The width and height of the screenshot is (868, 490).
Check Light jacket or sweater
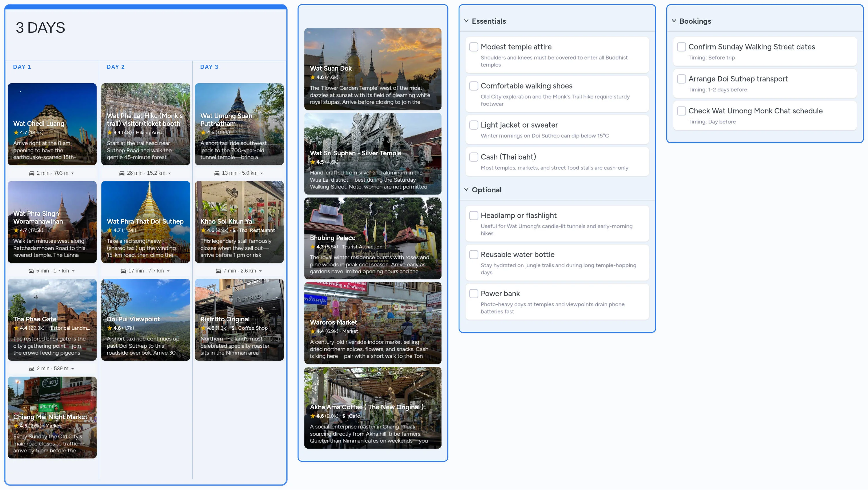pos(474,125)
